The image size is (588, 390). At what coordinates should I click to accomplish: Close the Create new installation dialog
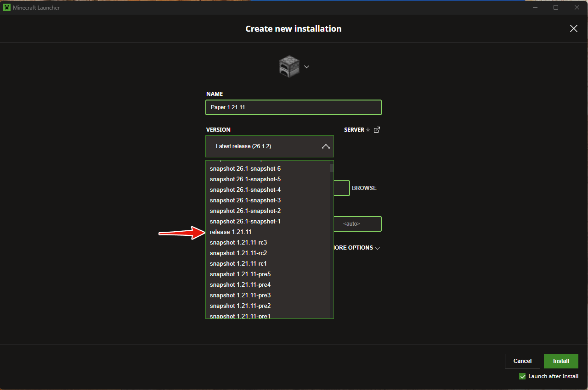tap(574, 28)
